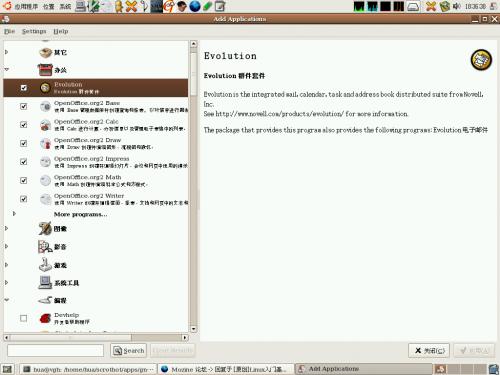Viewport: 500px width, 375px height.
Task: Collapse the 办公 office category arrow
Action: [6, 70]
